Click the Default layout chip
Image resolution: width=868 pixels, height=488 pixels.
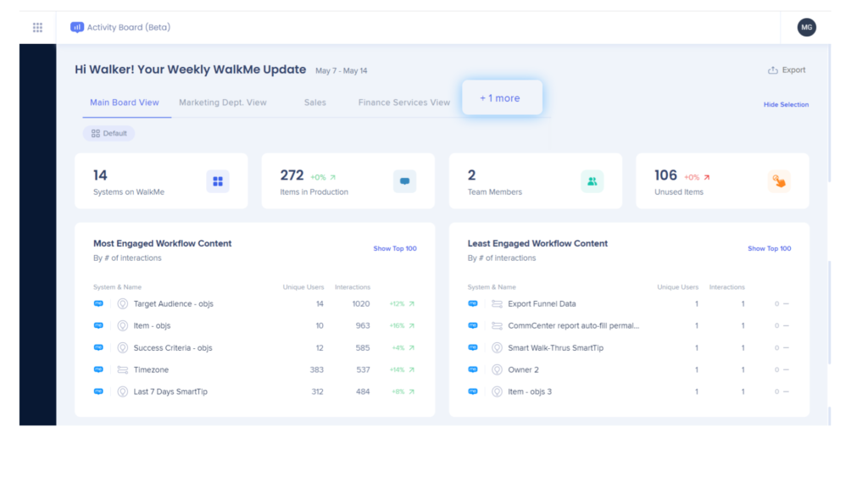pos(109,133)
